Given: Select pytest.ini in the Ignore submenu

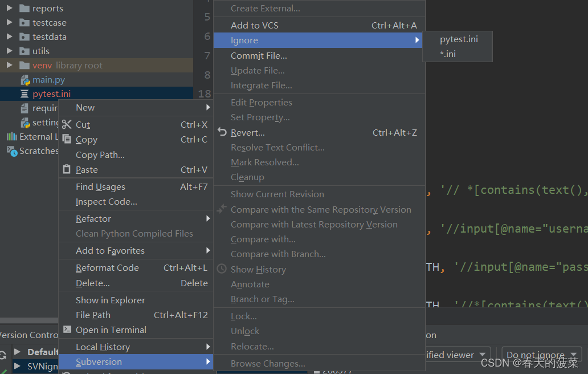Looking at the screenshot, I should coord(459,39).
